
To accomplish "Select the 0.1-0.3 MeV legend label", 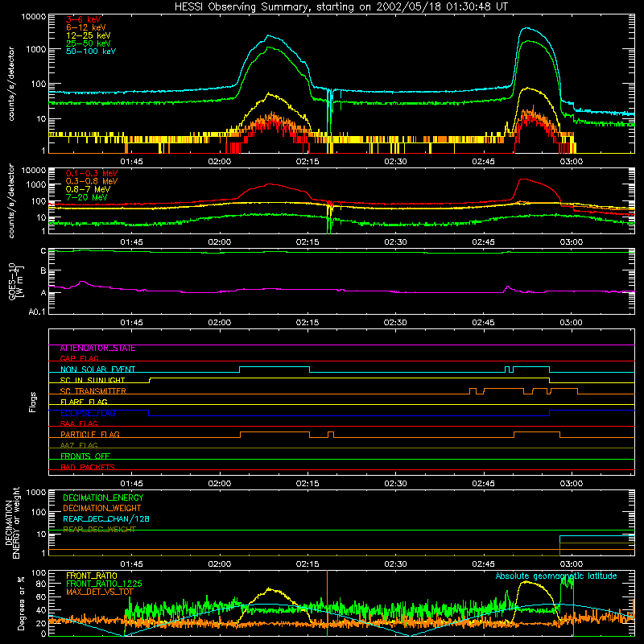I will 92,173.
